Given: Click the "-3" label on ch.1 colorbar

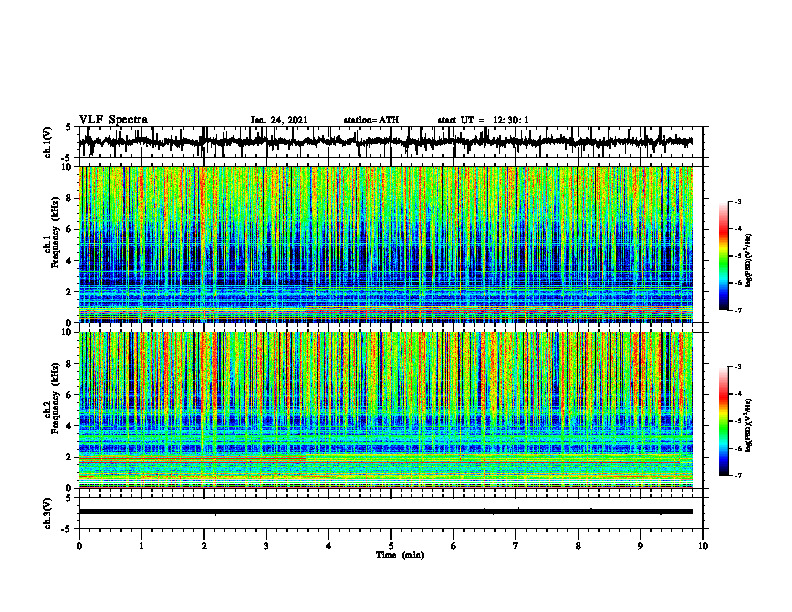Looking at the screenshot, I should coord(738,201).
